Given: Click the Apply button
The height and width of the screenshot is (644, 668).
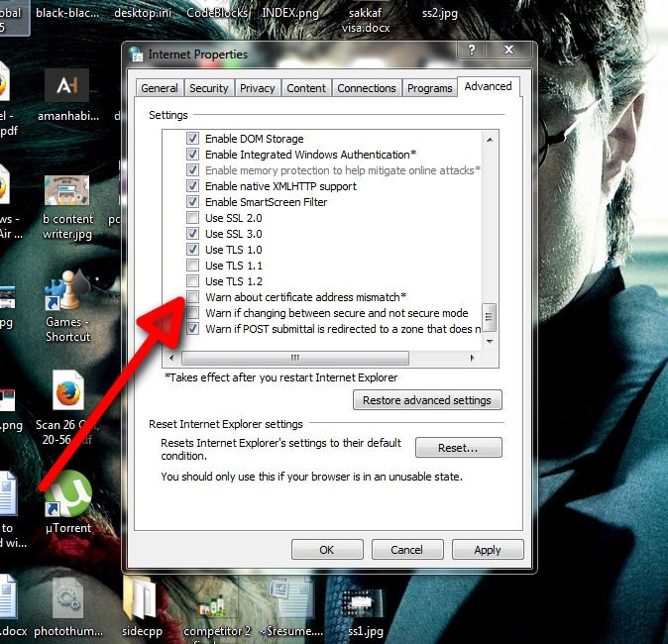Looking at the screenshot, I should [488, 550].
